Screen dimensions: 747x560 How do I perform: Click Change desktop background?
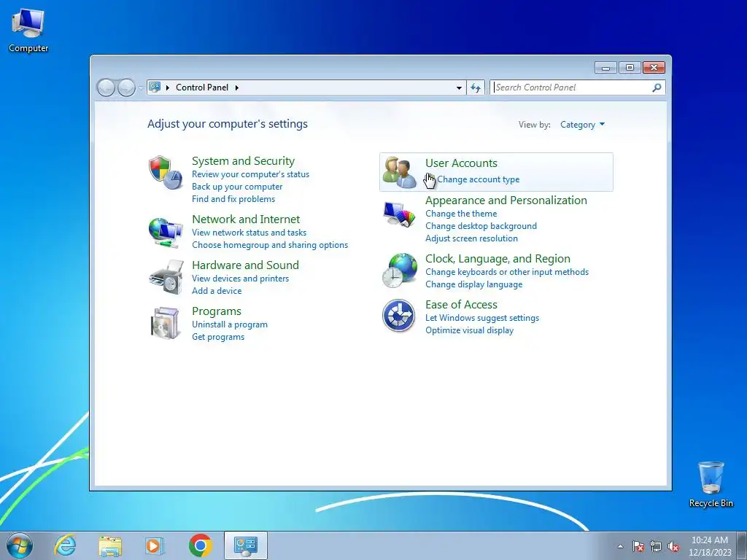481,226
